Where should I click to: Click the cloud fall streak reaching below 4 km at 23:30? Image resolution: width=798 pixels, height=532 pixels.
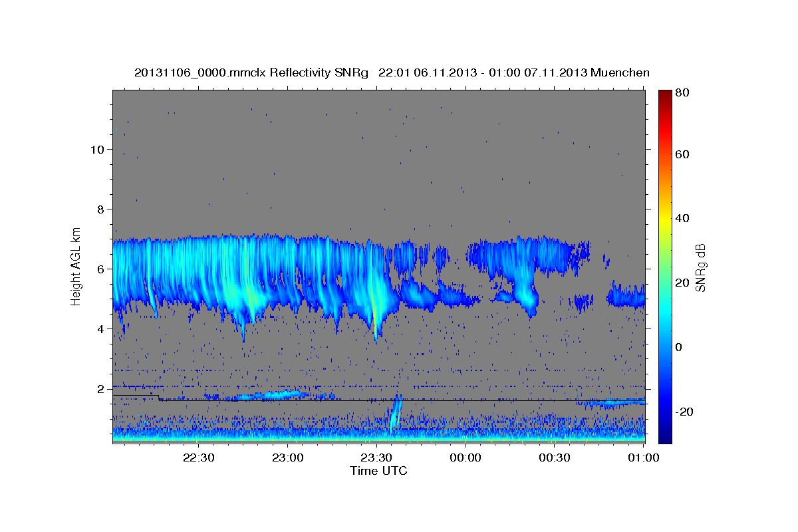click(x=376, y=318)
